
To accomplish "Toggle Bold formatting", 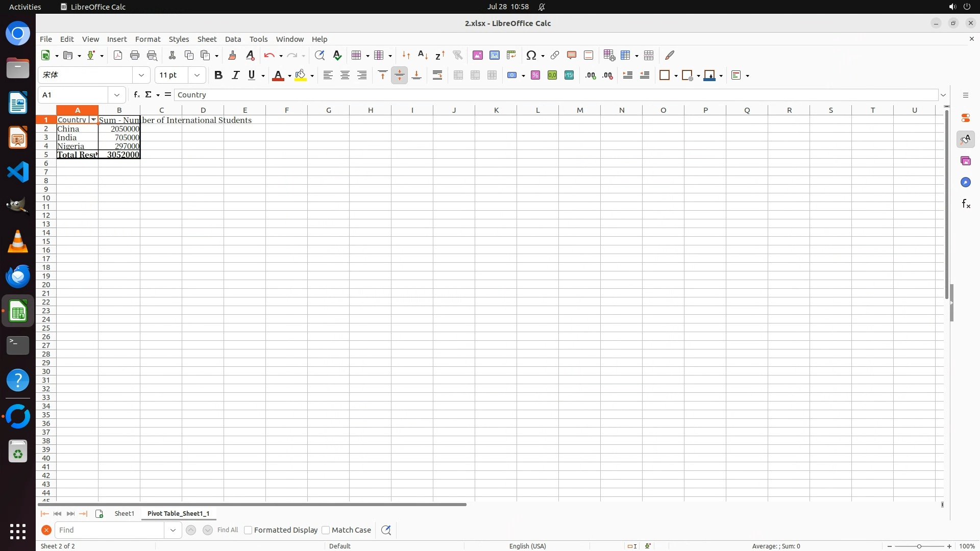I will click(x=218, y=76).
